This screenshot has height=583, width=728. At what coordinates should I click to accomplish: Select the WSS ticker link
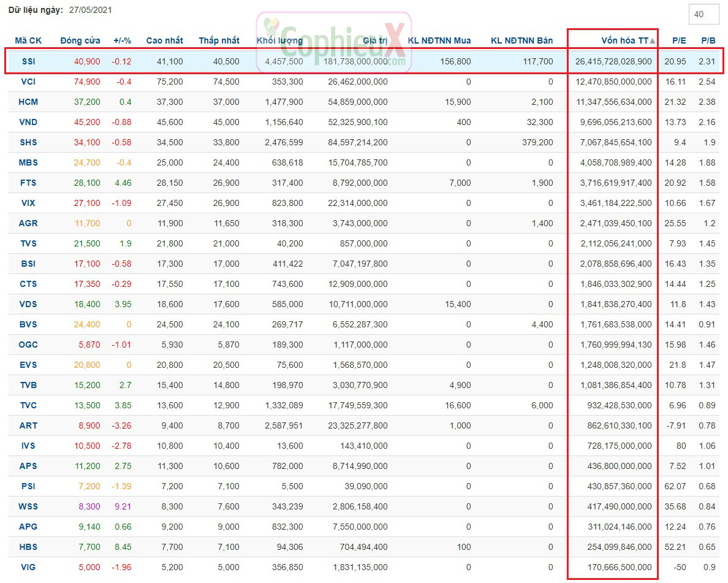click(x=28, y=506)
